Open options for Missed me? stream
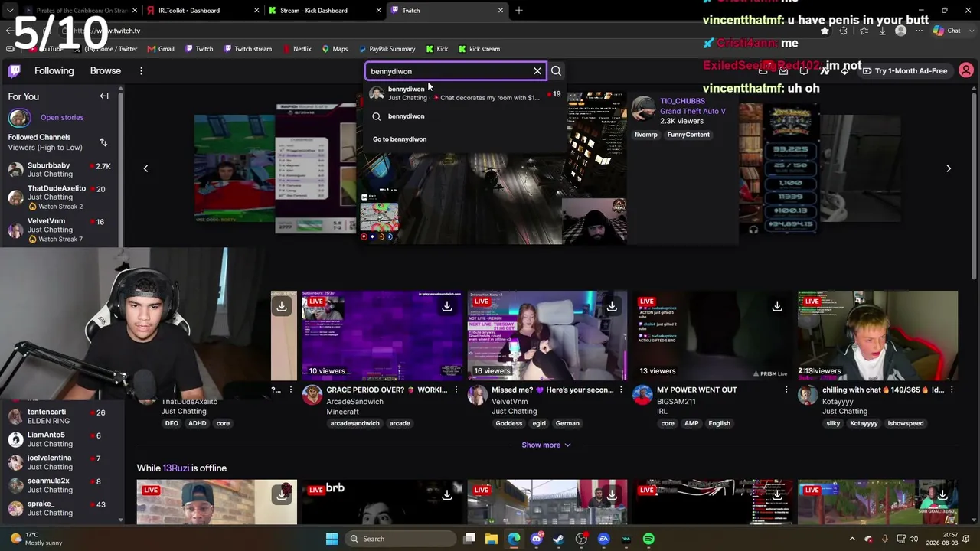This screenshot has width=980, height=551. tap(621, 390)
